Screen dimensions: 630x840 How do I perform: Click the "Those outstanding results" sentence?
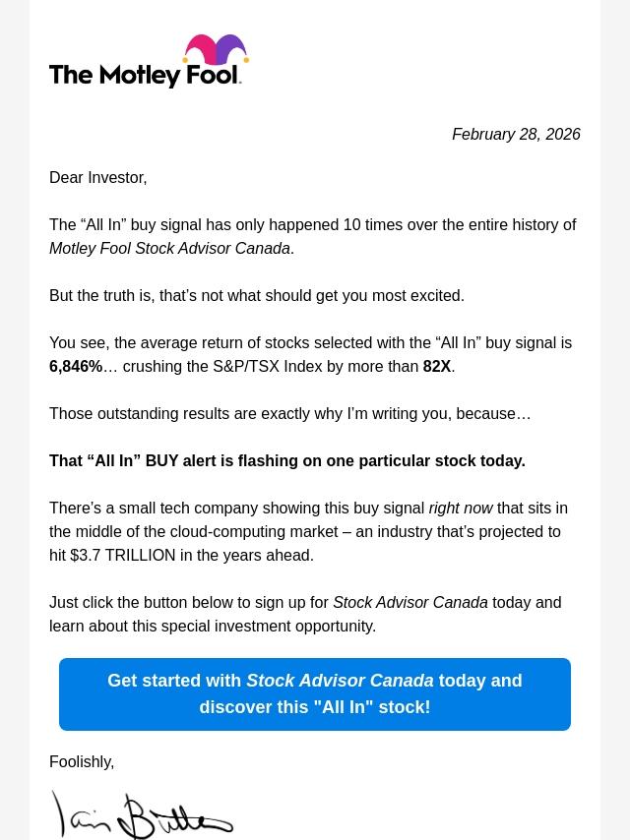tap(289, 413)
